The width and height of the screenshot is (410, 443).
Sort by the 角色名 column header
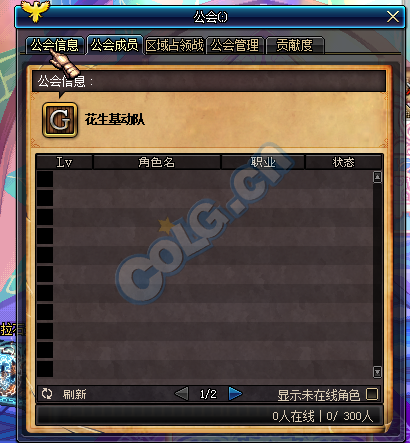[157, 162]
